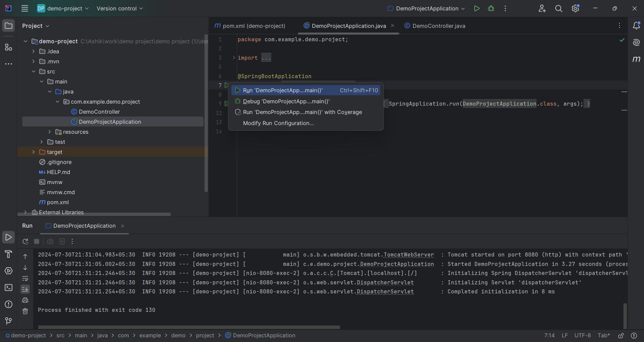This screenshot has width=644, height=342.
Task: Expand the target folder
Action: (x=33, y=152)
